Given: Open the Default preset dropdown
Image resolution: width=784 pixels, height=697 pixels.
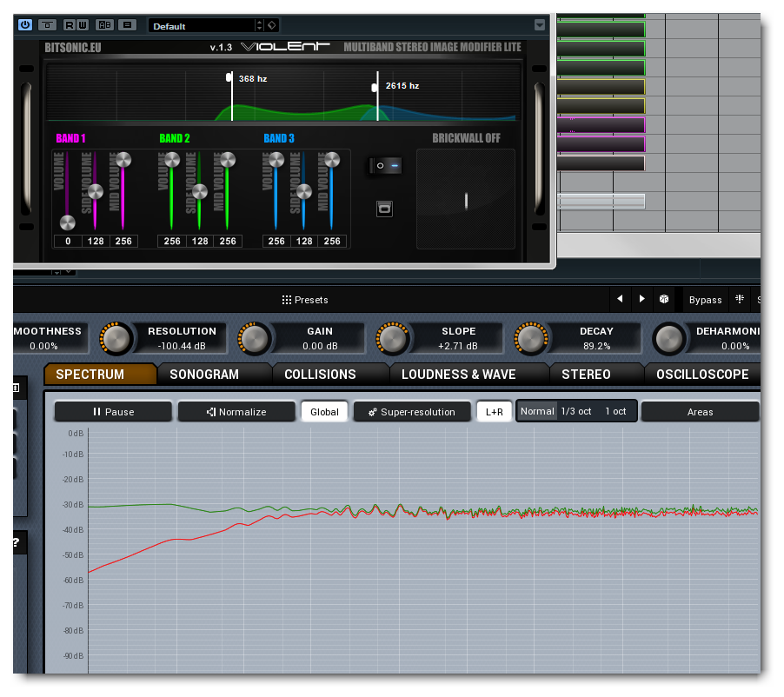Looking at the screenshot, I should coord(203,25).
